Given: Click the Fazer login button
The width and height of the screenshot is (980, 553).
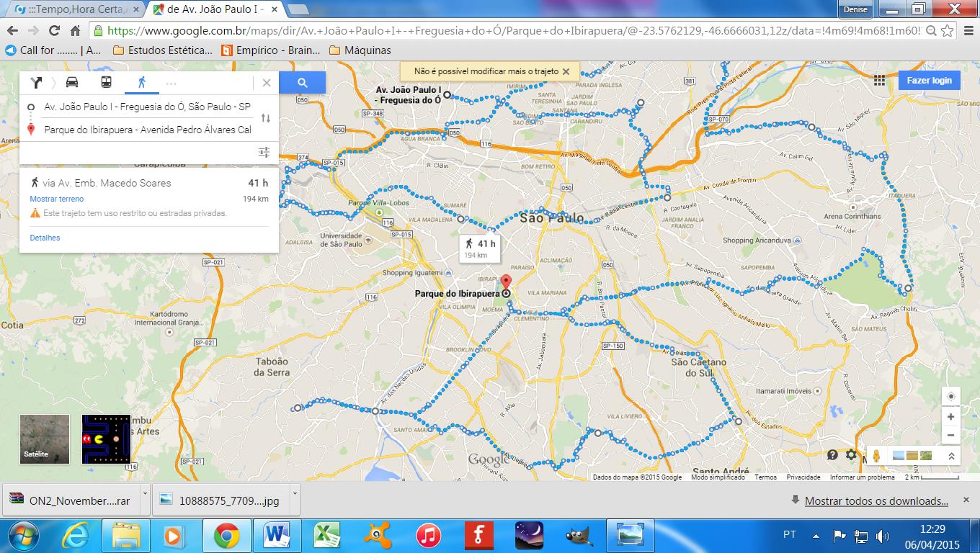Looking at the screenshot, I should pos(929,81).
